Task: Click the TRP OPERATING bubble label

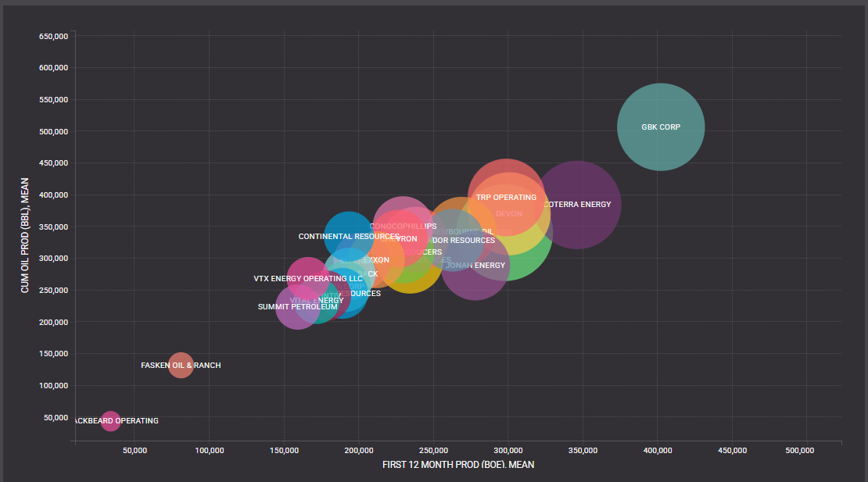Action: pyautogui.click(x=506, y=198)
